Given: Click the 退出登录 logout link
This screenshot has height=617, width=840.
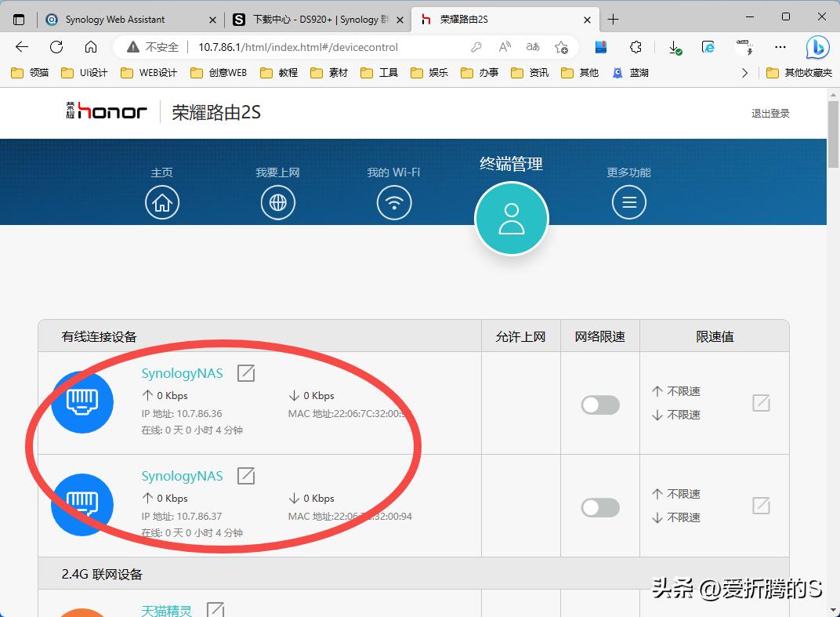Looking at the screenshot, I should 770,113.
